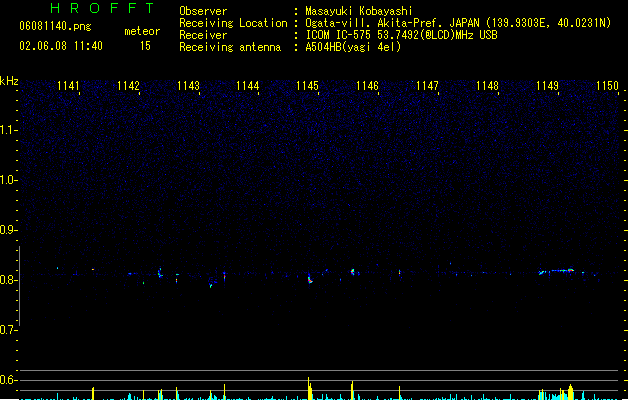Click the 0.7 kHz axis label
Screen dimensions: 629x400
8,330
